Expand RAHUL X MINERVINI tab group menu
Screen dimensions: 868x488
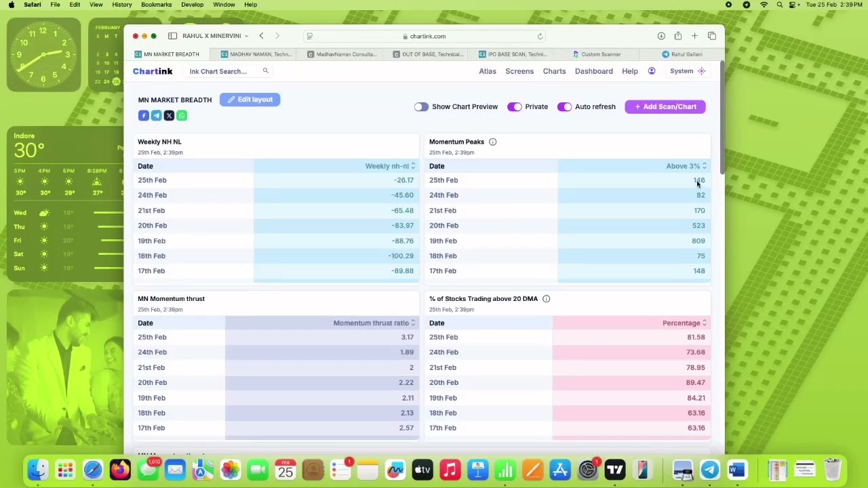215,36
